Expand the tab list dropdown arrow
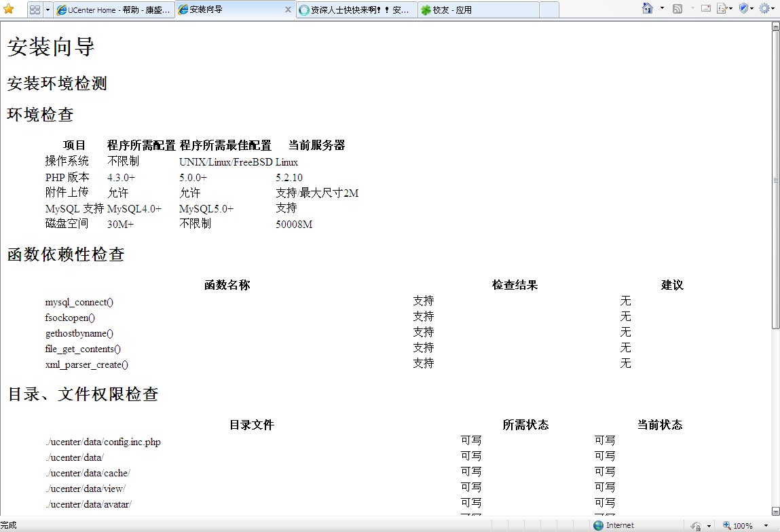Image resolution: width=780 pixels, height=532 pixels. 48,9
